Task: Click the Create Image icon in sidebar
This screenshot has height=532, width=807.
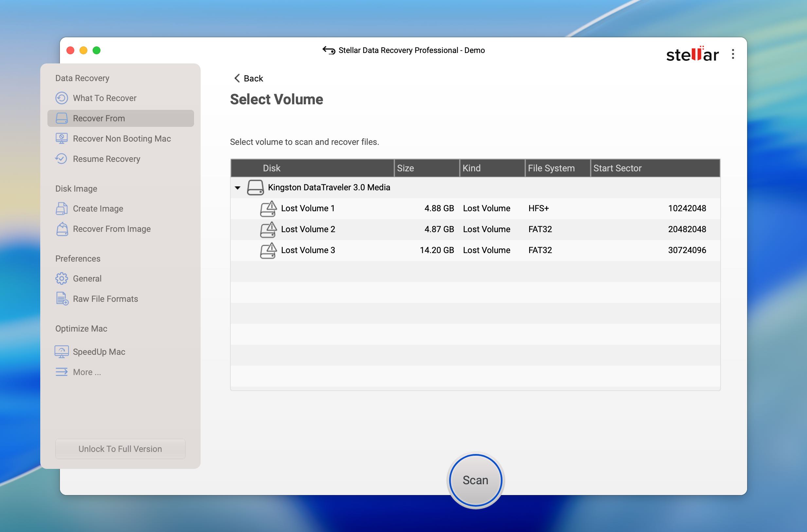Action: [62, 209]
